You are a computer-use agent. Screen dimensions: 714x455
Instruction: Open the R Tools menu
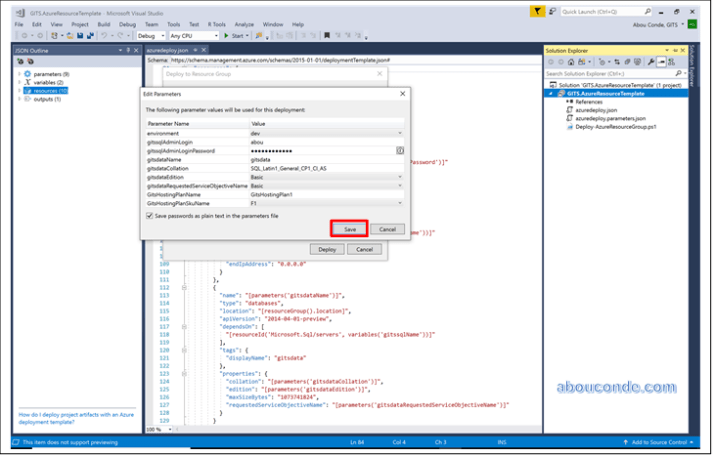(x=217, y=24)
